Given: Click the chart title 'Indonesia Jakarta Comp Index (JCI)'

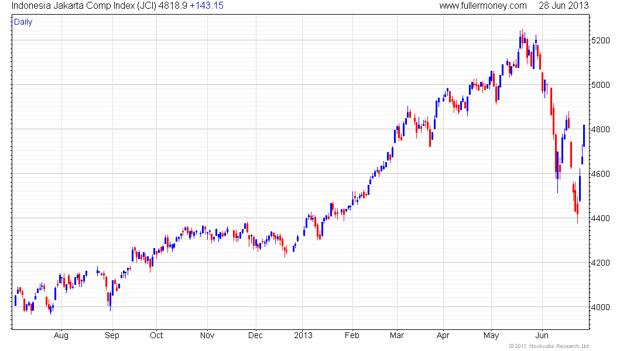Looking at the screenshot, I should click(x=84, y=6).
